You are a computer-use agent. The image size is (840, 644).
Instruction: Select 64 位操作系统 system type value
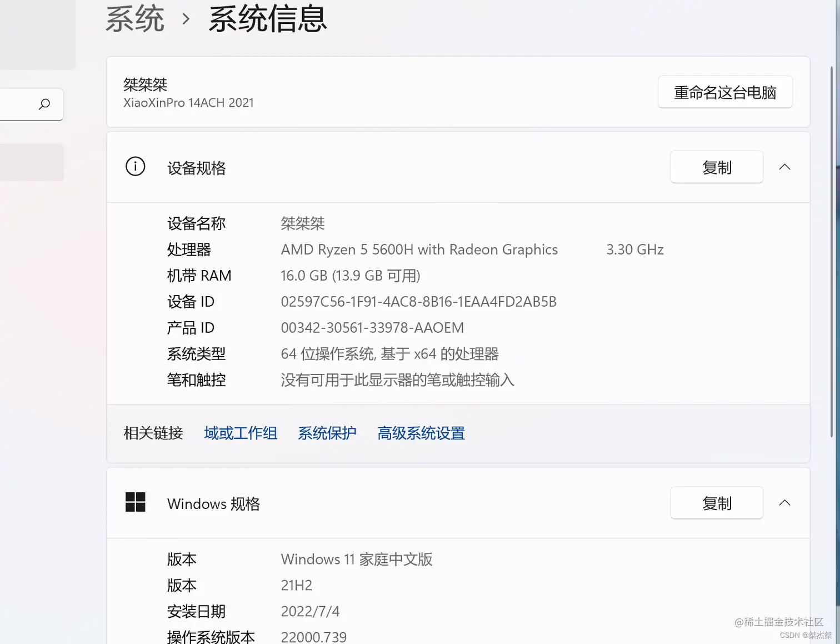(389, 354)
